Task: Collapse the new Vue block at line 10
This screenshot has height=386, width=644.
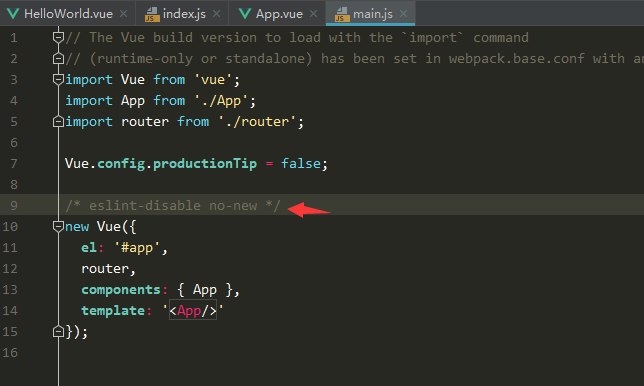Action: [58, 226]
